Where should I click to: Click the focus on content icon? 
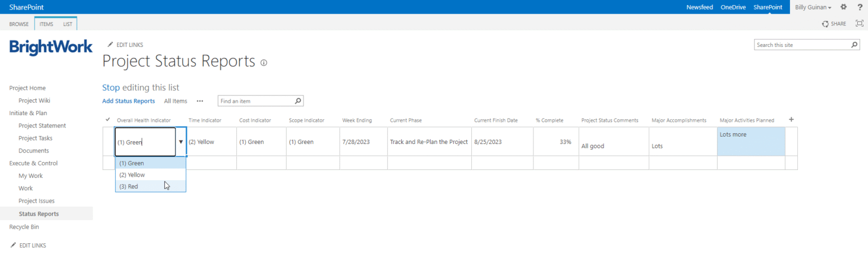[x=860, y=23]
